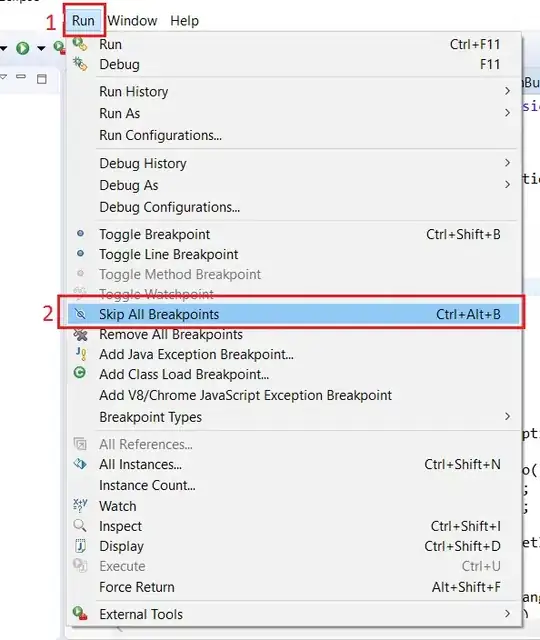Click the All Instances icon
The width and height of the screenshot is (540, 640).
click(x=80, y=464)
